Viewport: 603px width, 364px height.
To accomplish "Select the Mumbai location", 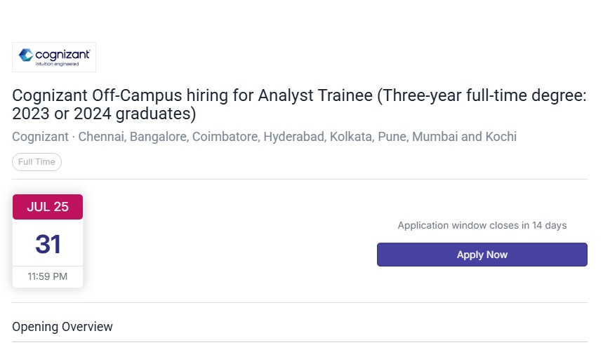I will [435, 137].
